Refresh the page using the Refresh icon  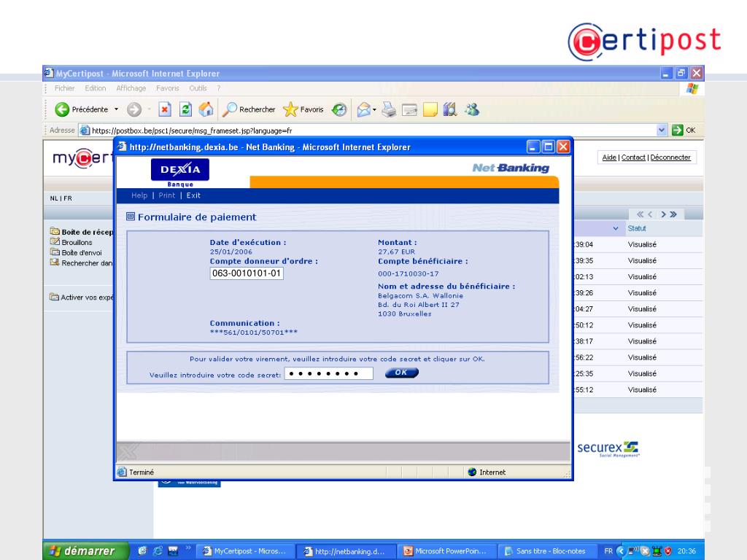point(185,109)
